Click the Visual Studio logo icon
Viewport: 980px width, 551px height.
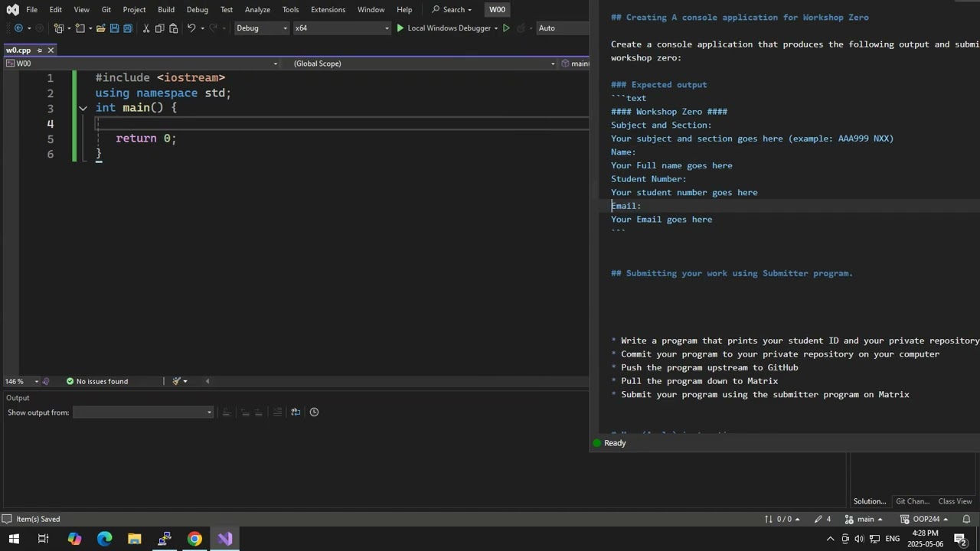pyautogui.click(x=12, y=10)
